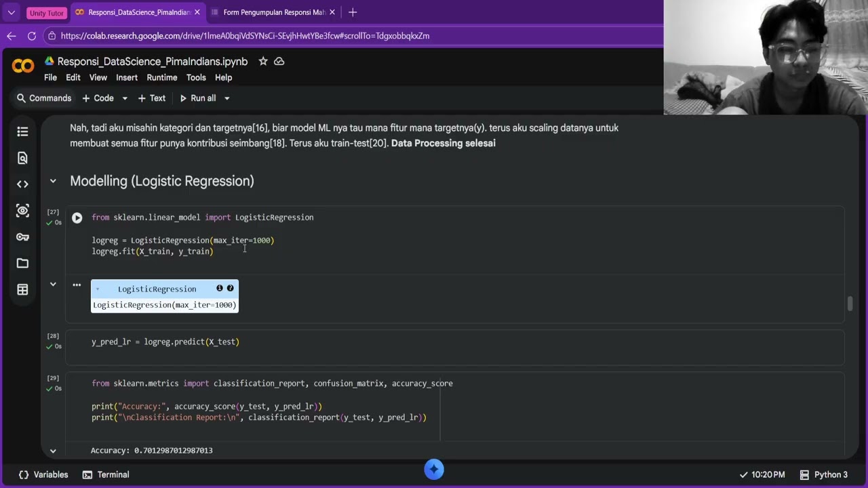Star the notebook with the star icon
The width and height of the screenshot is (868, 488).
pyautogui.click(x=262, y=61)
